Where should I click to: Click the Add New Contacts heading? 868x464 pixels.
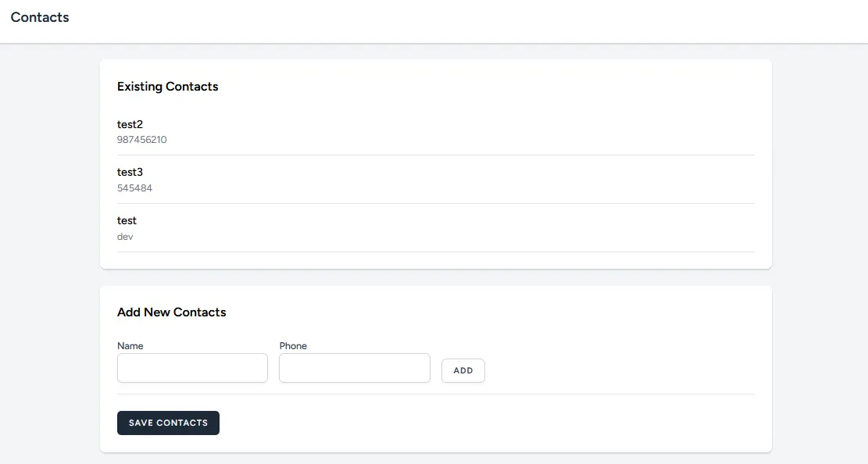click(x=171, y=312)
